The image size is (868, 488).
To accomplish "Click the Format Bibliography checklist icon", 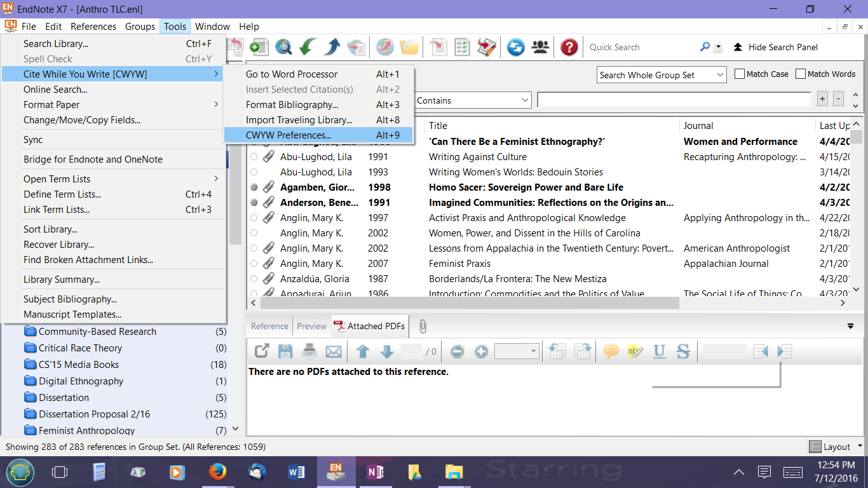I will click(463, 47).
